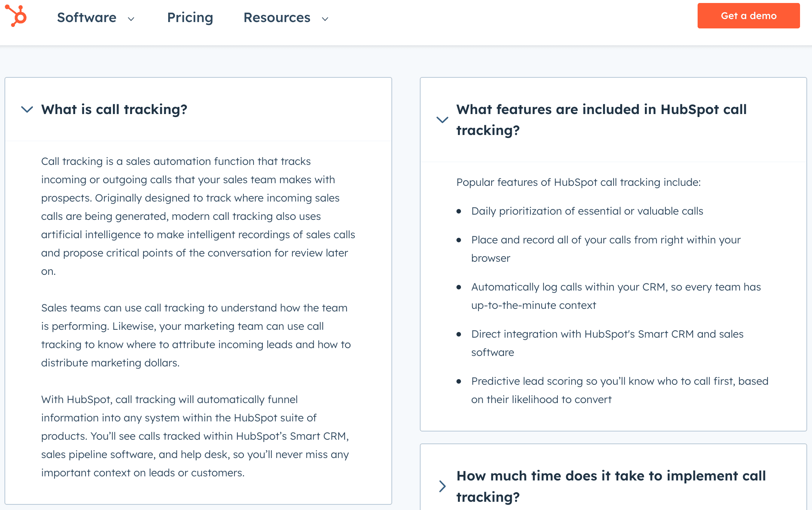Click the chevron beside "What features are included"
812x510 pixels.
(x=442, y=120)
